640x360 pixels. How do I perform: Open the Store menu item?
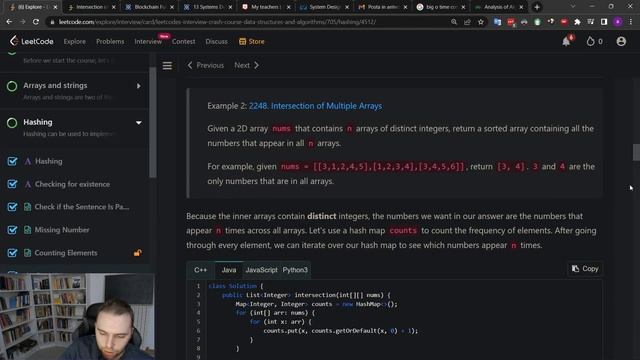click(252, 41)
